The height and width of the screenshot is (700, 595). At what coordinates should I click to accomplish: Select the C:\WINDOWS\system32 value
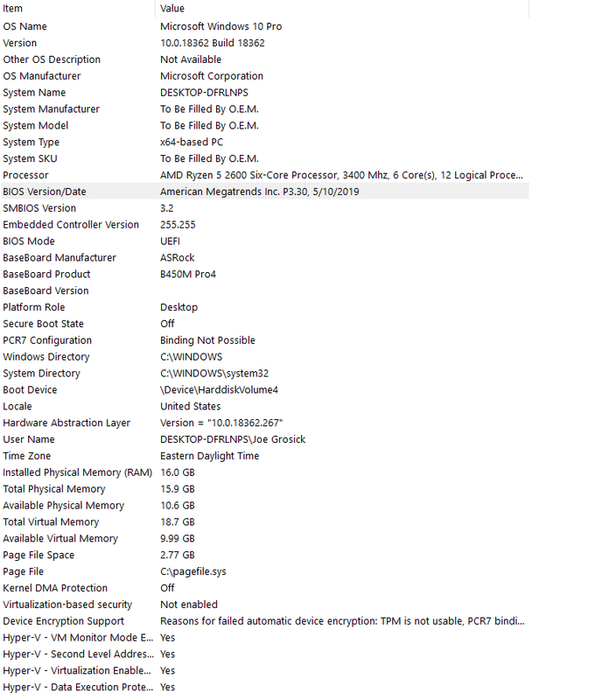pyautogui.click(x=214, y=374)
